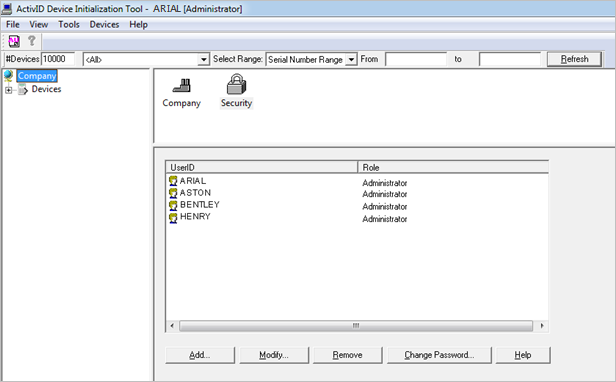Click the #Devices input field showing 10000
This screenshot has width=616, height=382.
(x=58, y=59)
